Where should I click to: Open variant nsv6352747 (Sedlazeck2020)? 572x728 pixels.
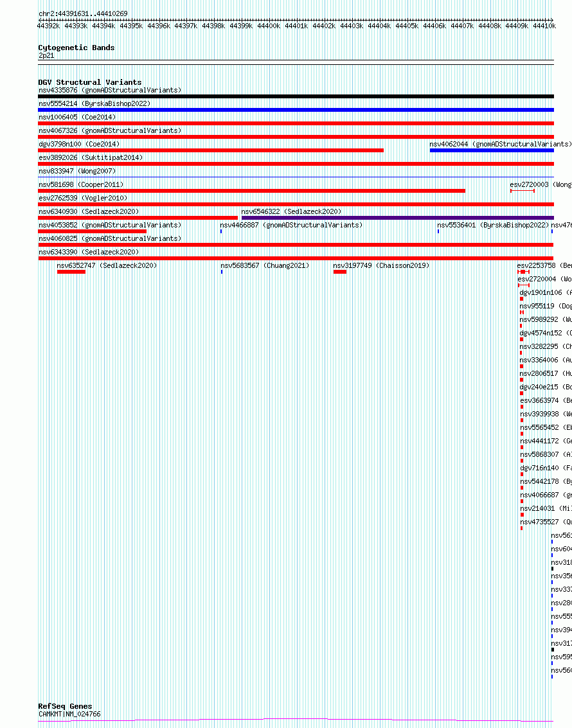point(107,265)
